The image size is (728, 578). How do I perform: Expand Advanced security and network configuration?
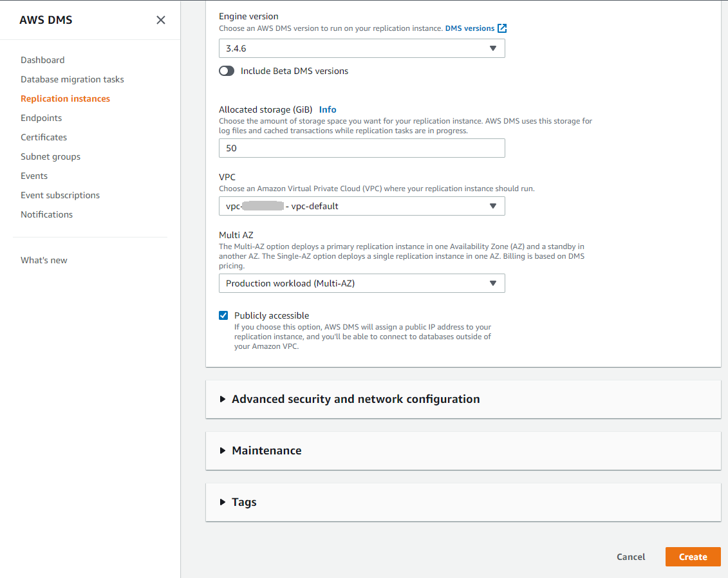click(355, 399)
